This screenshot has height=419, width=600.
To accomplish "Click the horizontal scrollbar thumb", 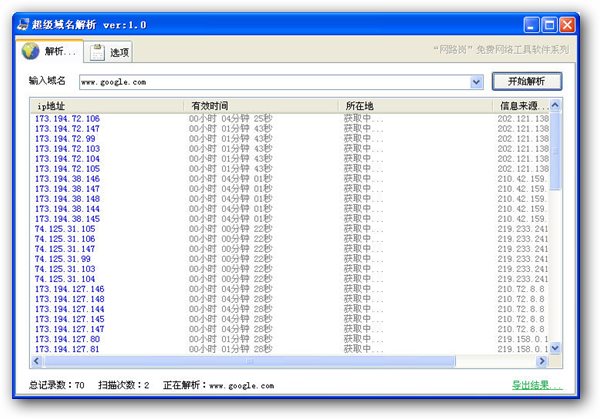I will 249,361.
